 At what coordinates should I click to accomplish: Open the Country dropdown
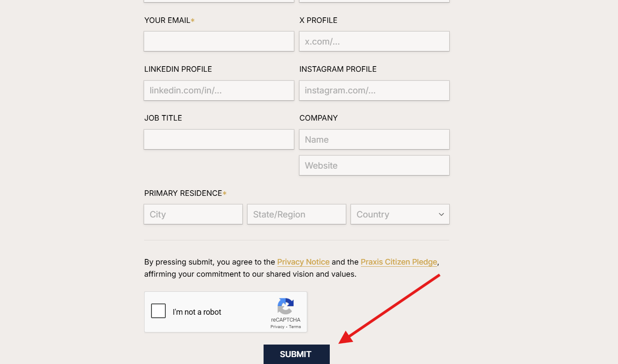[x=399, y=214]
